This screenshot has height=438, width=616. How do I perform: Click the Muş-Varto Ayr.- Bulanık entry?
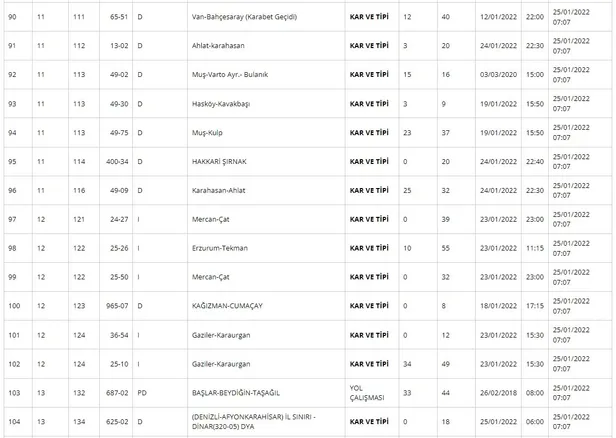238,74
